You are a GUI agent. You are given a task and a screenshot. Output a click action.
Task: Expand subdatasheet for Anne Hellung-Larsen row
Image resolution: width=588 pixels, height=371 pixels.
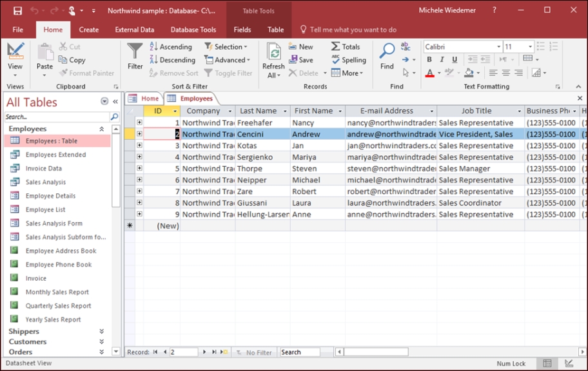(139, 214)
